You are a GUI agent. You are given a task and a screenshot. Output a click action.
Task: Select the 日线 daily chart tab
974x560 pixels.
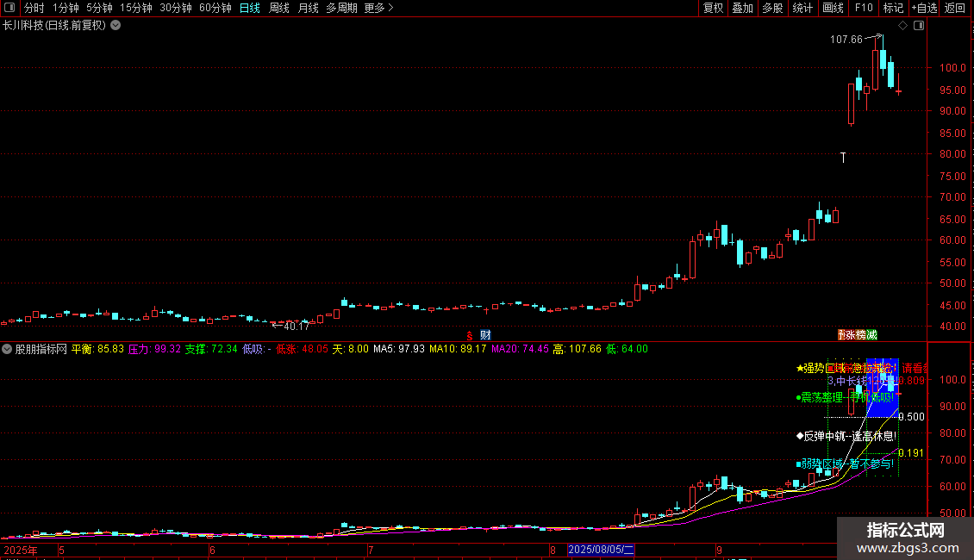pos(250,8)
